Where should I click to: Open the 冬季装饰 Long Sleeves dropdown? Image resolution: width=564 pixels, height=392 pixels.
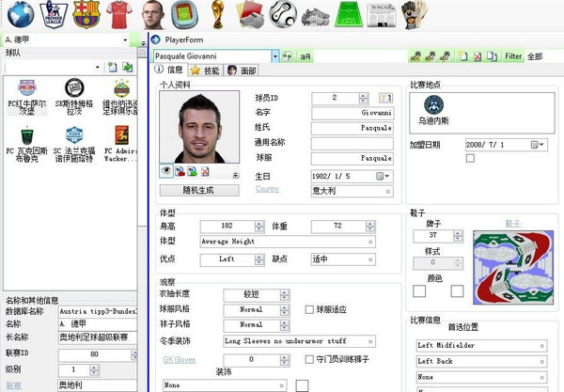pos(370,341)
